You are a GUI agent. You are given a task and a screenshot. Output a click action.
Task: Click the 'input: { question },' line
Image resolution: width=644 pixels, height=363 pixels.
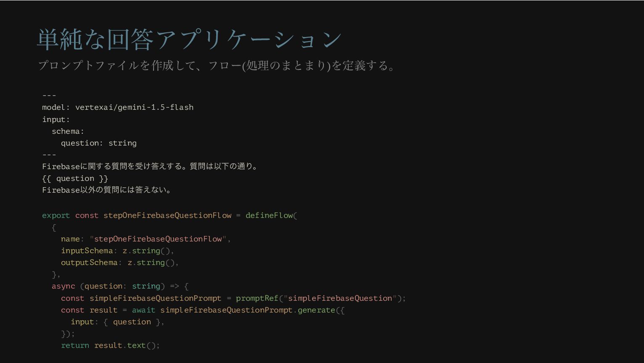click(117, 322)
